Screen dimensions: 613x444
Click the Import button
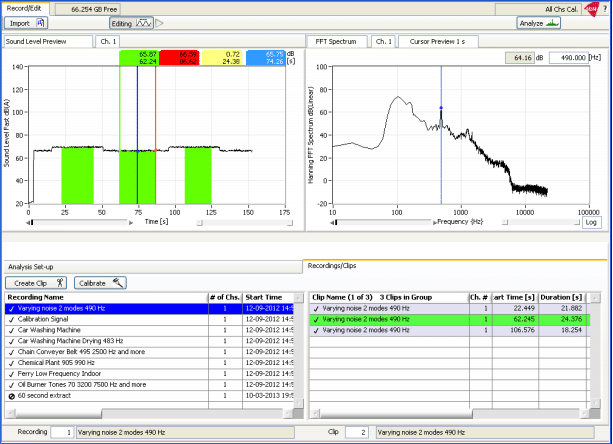(x=27, y=22)
